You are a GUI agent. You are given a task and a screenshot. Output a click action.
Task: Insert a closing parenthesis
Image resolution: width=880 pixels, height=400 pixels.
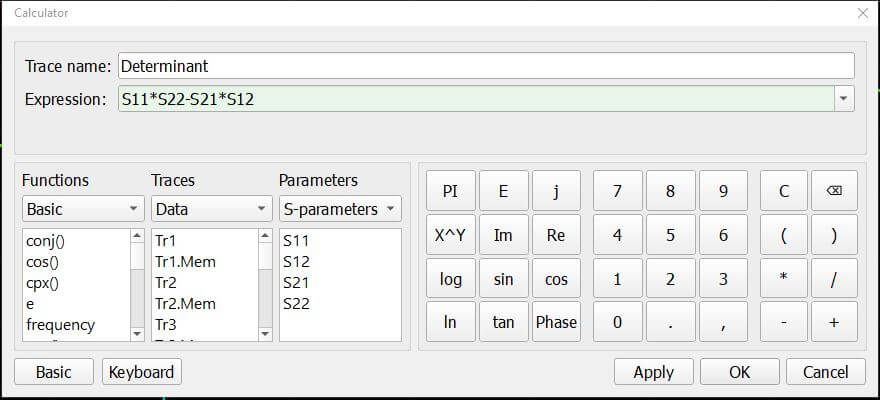(x=835, y=235)
